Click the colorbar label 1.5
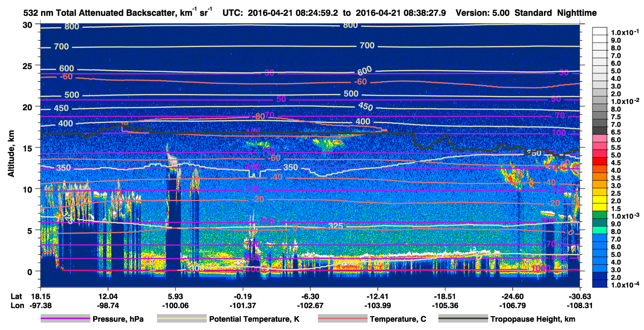The height and width of the screenshot is (330, 644). click(x=617, y=209)
